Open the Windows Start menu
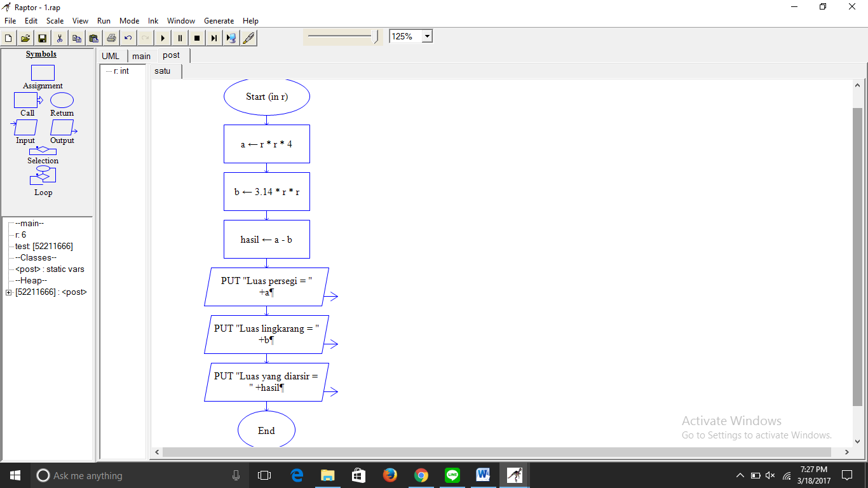The image size is (868, 488). [15, 475]
